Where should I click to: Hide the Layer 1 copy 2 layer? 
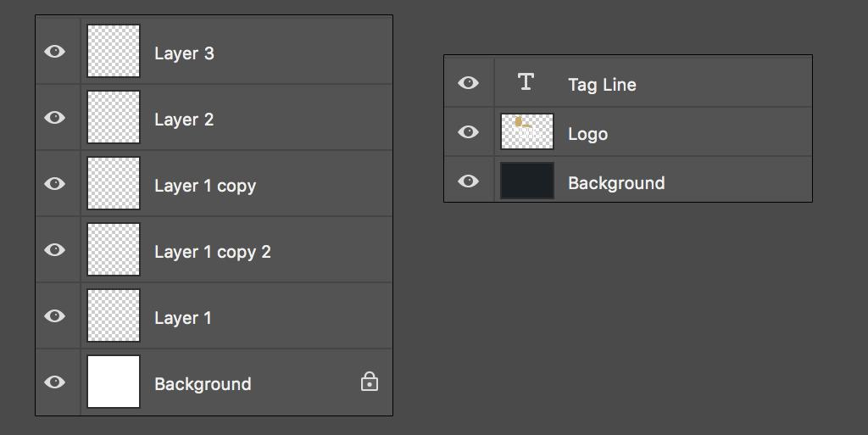click(x=54, y=250)
